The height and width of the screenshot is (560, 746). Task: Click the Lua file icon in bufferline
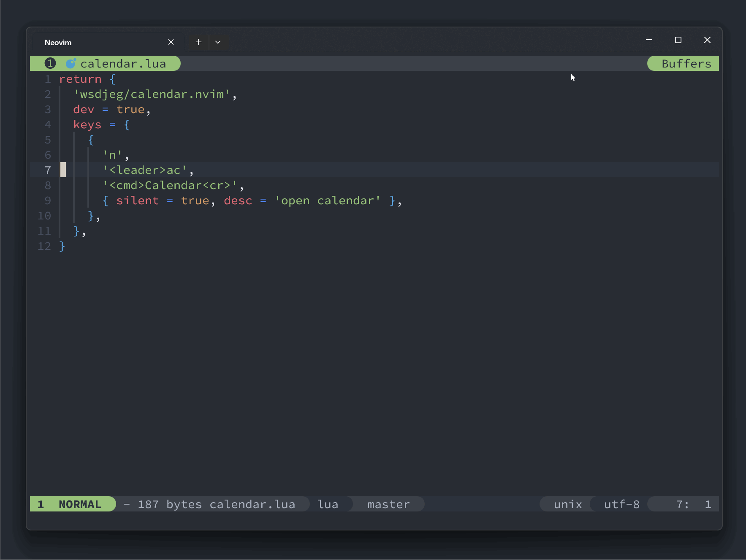tap(71, 64)
